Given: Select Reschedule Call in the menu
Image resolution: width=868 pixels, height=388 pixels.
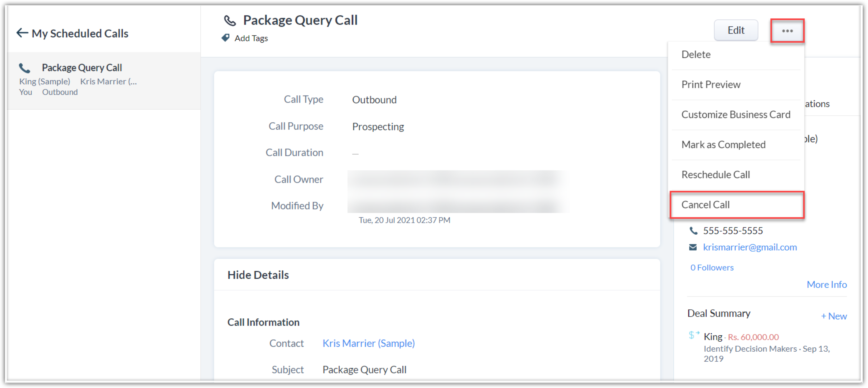Looking at the screenshot, I should 715,174.
